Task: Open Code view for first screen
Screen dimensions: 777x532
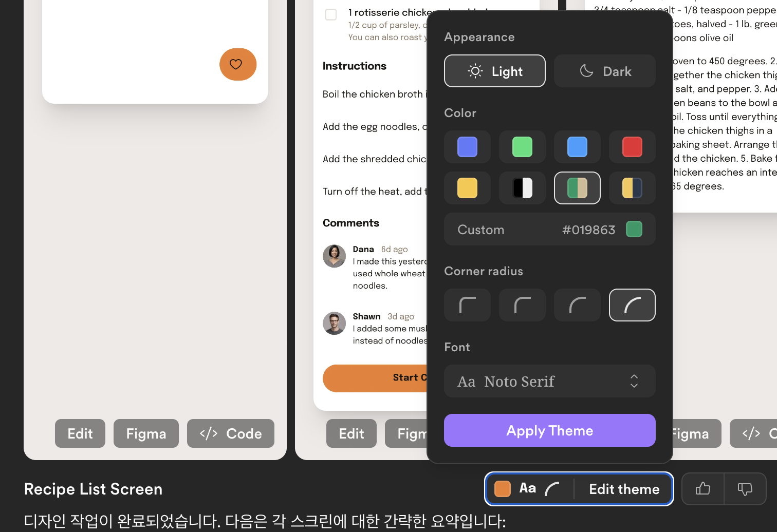Action: pyautogui.click(x=230, y=433)
